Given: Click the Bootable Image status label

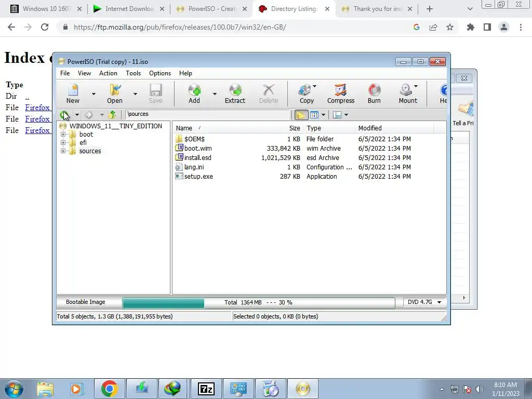Looking at the screenshot, I should pyautogui.click(x=86, y=302).
